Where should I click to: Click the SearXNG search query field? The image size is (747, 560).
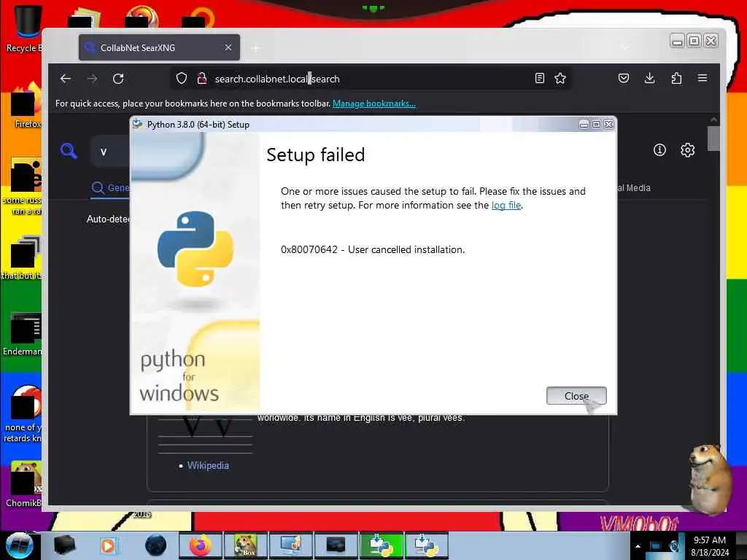(x=111, y=152)
